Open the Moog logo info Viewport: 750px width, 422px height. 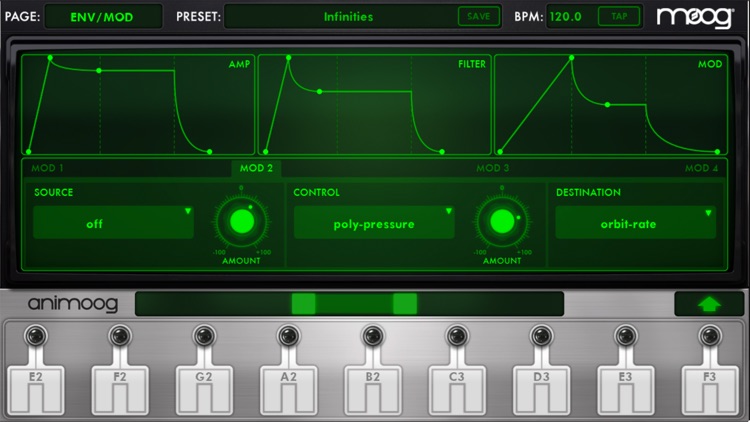pyautogui.click(x=695, y=18)
